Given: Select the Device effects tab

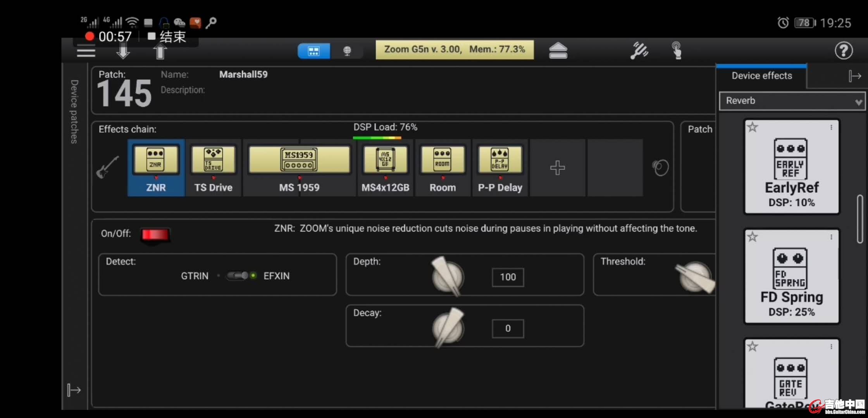Looking at the screenshot, I should tap(761, 76).
